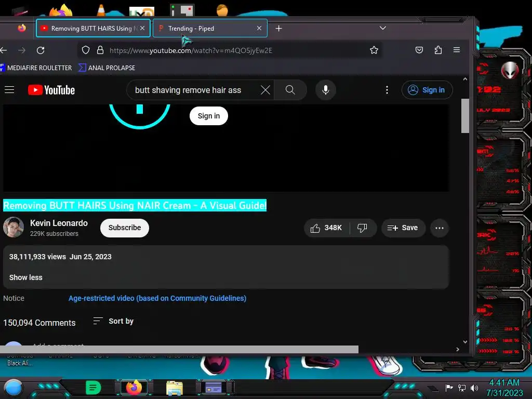The width and height of the screenshot is (532, 399).
Task: Show site security padlock info
Action: (x=100, y=50)
